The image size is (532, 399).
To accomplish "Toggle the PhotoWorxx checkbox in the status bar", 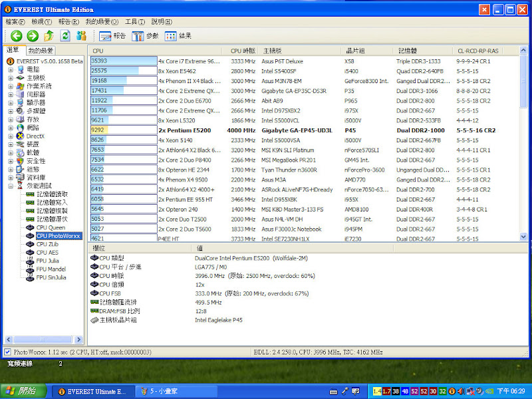I will [7, 352].
